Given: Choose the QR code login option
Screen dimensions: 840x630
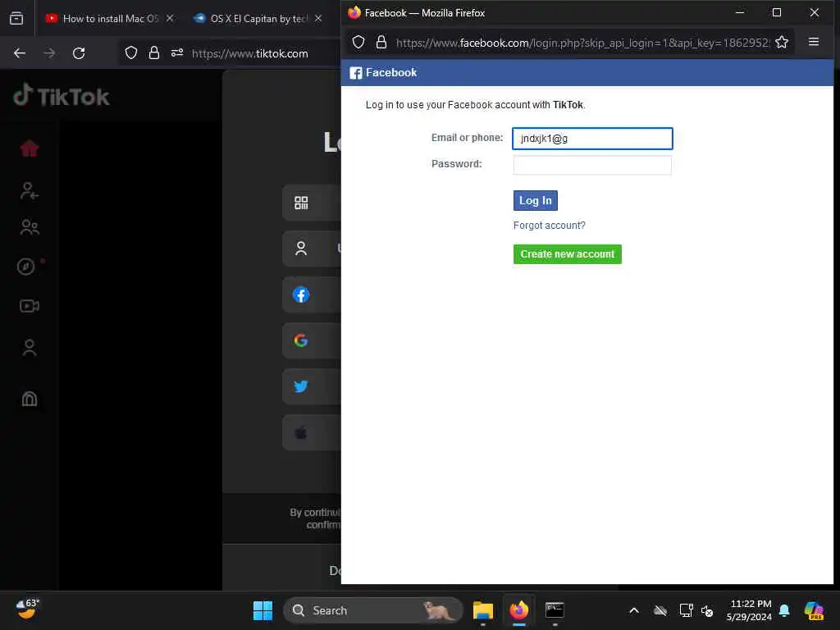Looking at the screenshot, I should click(x=311, y=203).
